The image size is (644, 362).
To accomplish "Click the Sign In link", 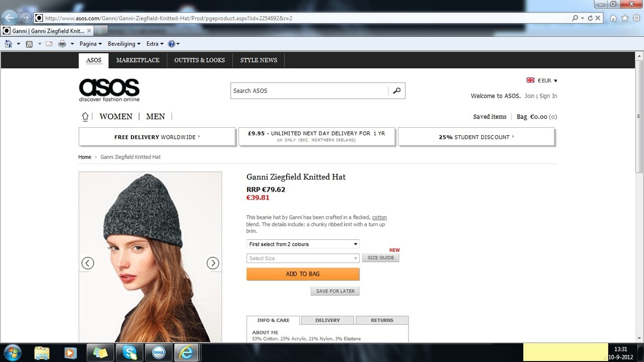I will 548,96.
